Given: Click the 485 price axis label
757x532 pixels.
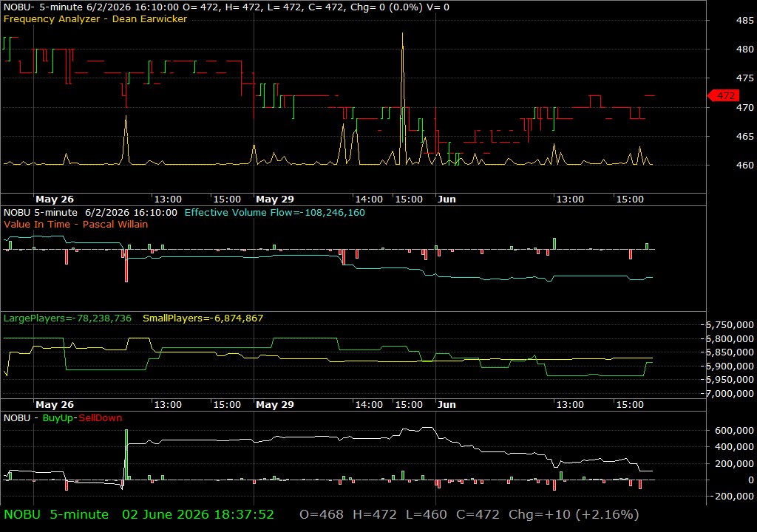Looking at the screenshot, I should click(x=744, y=20).
